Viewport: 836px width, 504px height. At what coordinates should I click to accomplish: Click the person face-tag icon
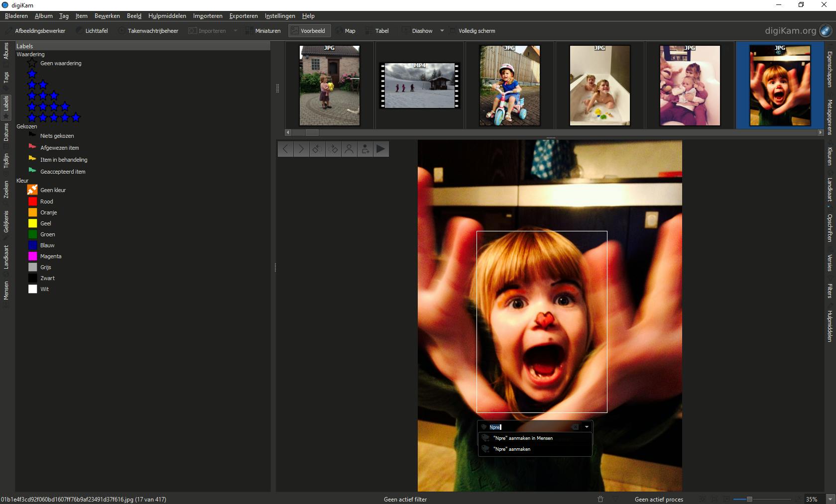coord(349,149)
